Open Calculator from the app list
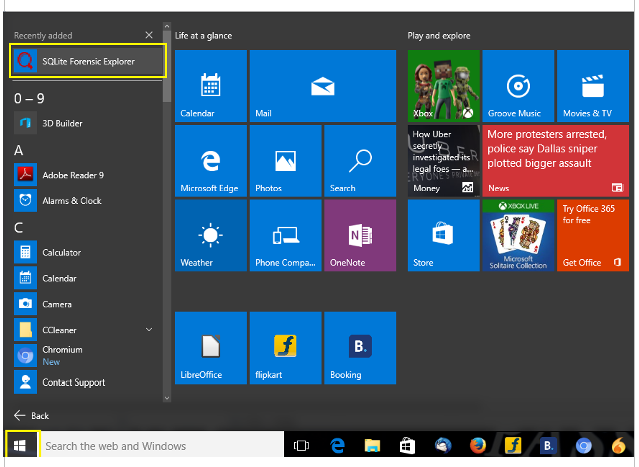The width and height of the screenshot is (639, 467). pyautogui.click(x=88, y=252)
